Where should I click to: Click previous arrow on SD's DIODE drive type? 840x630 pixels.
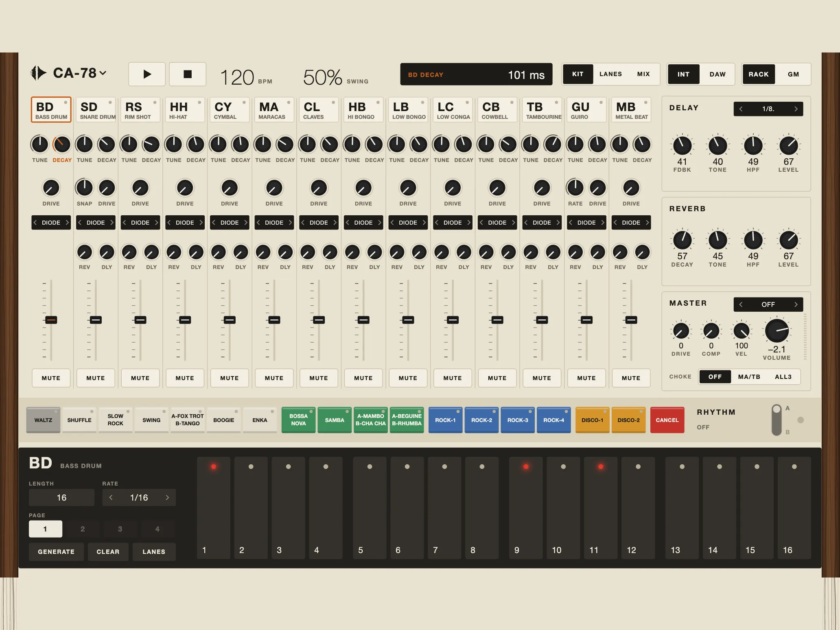click(80, 223)
